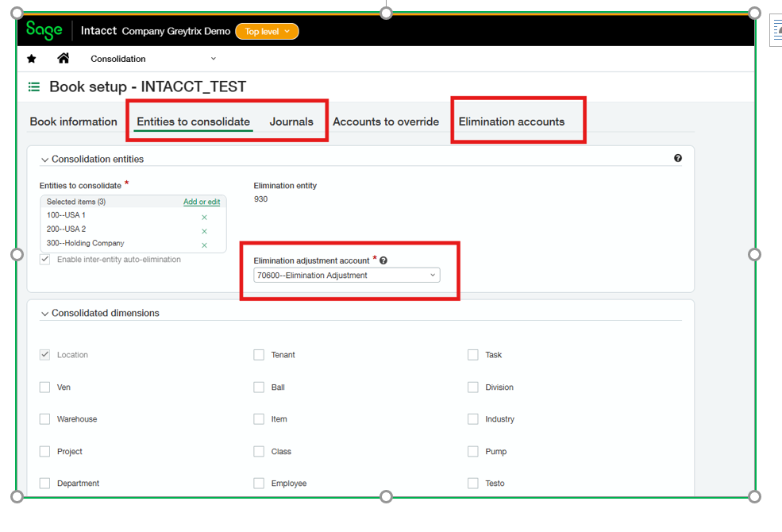Click the Book setup - INTACCT_TEST title
This screenshot has height=532, width=782.
click(148, 87)
